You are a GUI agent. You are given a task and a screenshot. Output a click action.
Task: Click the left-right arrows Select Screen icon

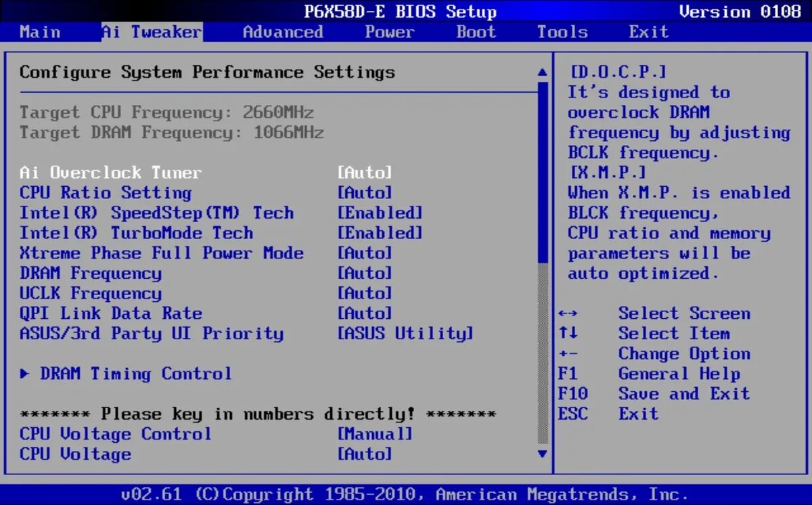click(x=568, y=314)
